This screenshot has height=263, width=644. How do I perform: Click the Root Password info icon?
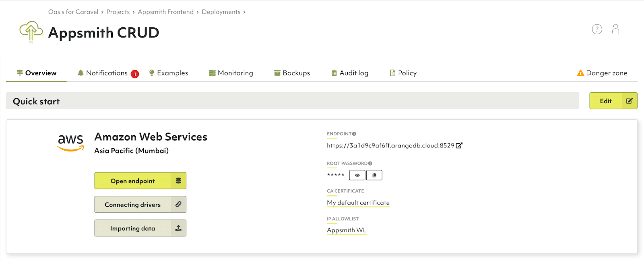click(370, 164)
